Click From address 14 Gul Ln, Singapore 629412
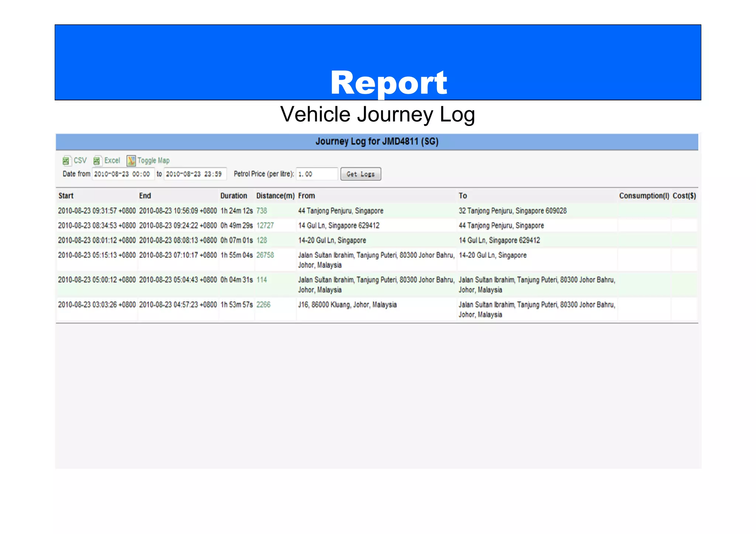The height and width of the screenshot is (534, 756). (x=339, y=225)
